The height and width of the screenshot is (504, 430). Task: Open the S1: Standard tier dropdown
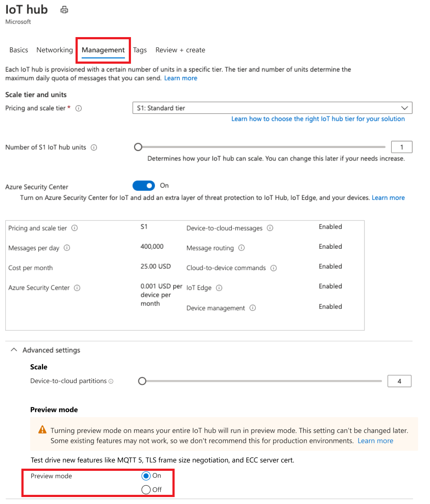[272, 108]
